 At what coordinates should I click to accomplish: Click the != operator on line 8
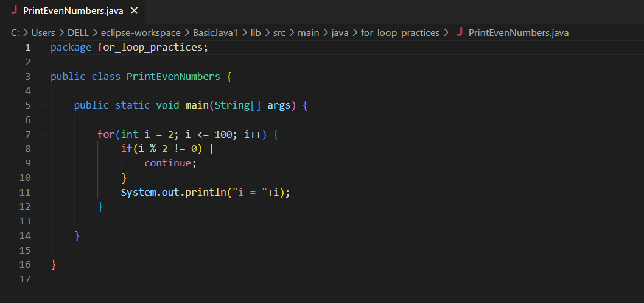point(179,149)
